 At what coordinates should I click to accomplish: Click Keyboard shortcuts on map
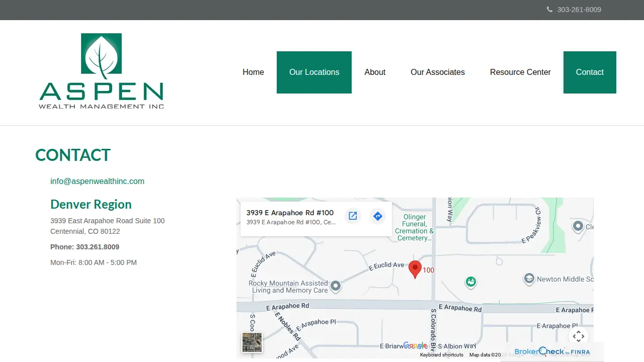tap(442, 355)
